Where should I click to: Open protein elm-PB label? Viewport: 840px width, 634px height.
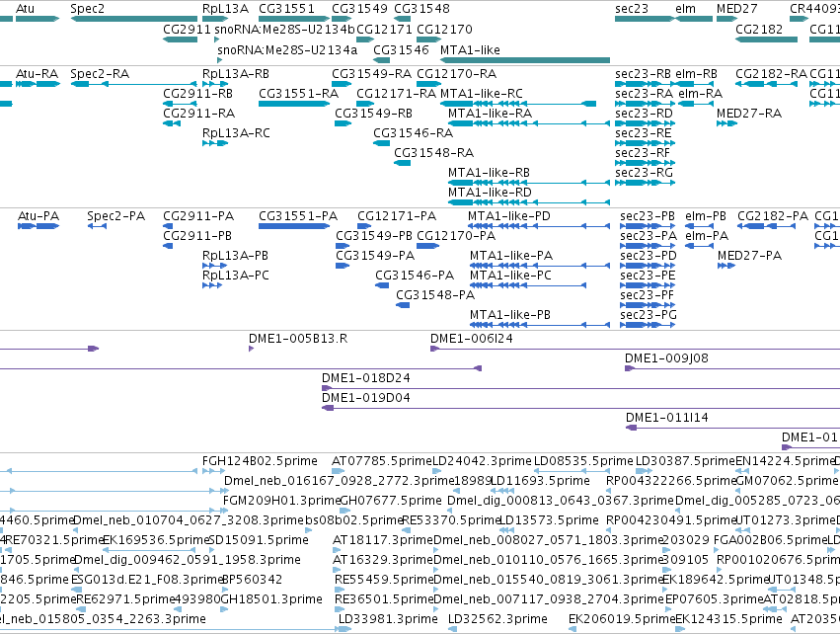[706, 216]
